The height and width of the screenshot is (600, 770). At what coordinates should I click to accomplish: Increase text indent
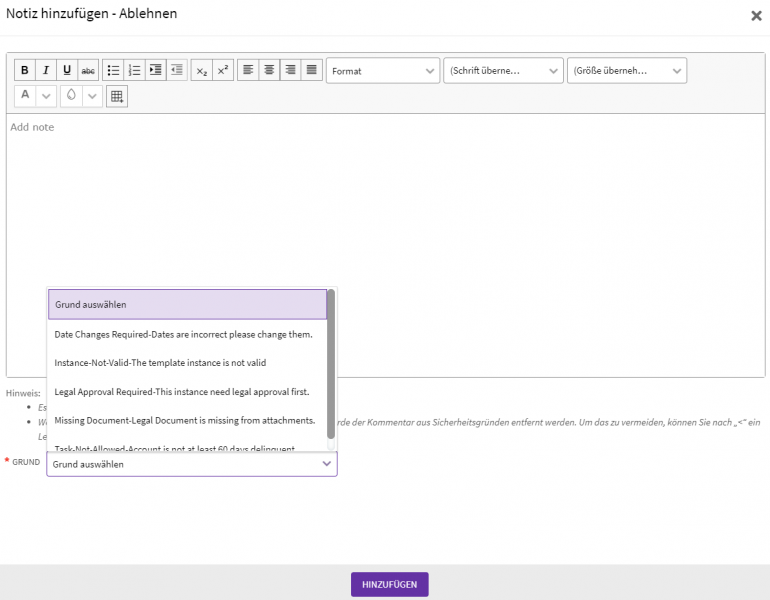coord(155,70)
